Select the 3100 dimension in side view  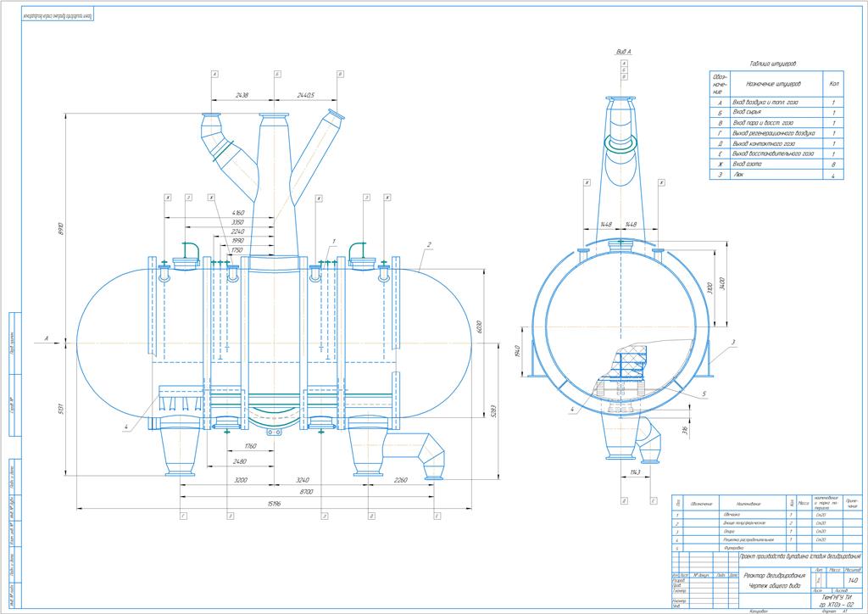(709, 289)
